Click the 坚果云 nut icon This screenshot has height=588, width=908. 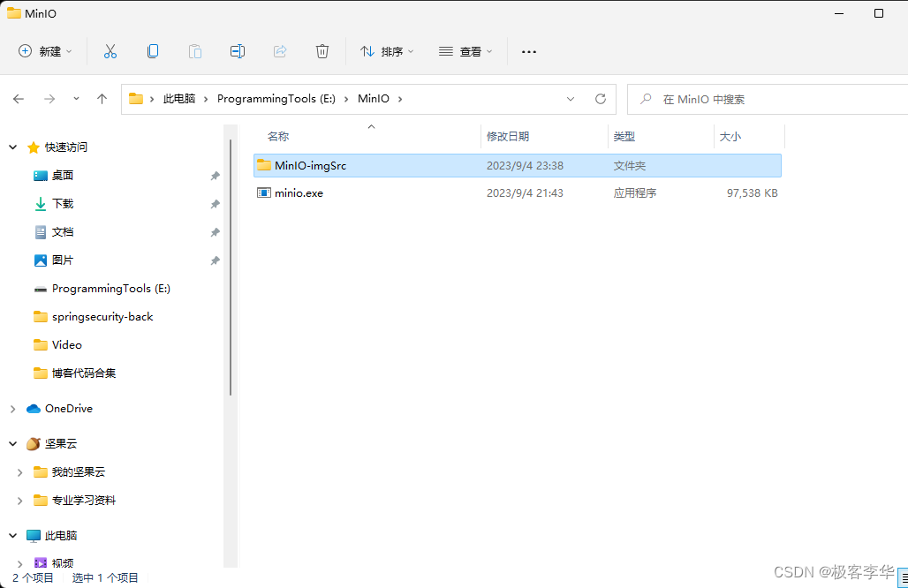click(x=34, y=444)
